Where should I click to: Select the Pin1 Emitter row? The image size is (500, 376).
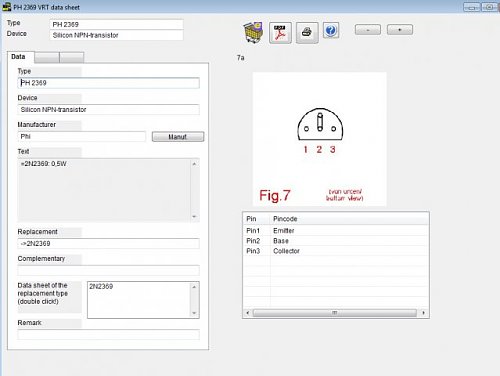point(336,231)
